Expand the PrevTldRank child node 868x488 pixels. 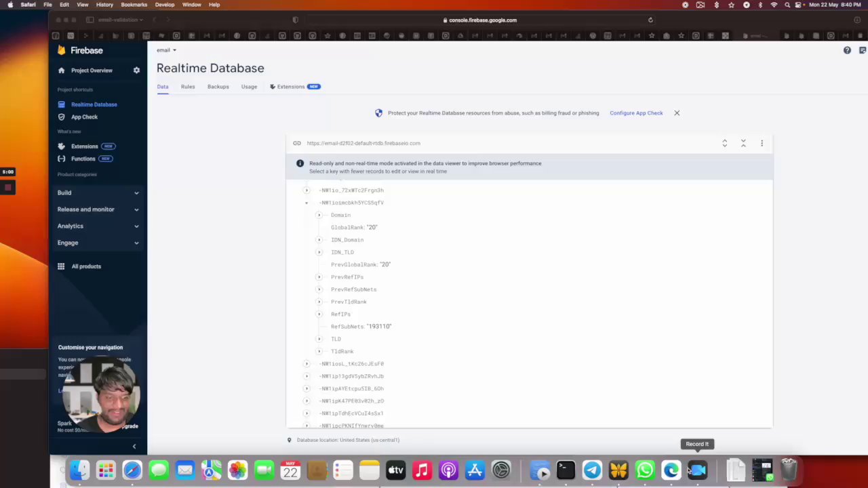tap(319, 302)
